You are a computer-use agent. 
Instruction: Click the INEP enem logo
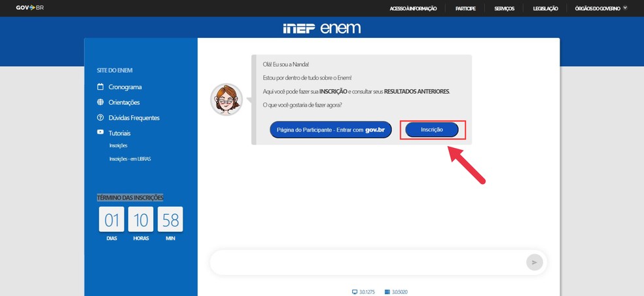click(321, 28)
